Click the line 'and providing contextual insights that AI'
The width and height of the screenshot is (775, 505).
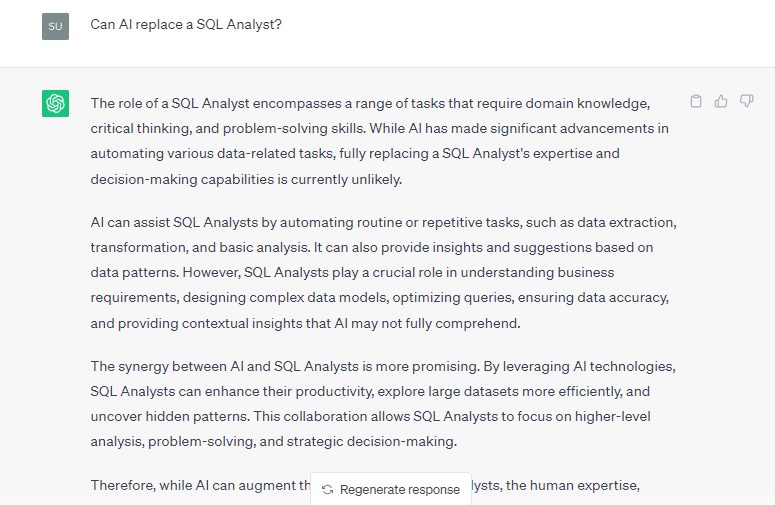[x=305, y=323]
